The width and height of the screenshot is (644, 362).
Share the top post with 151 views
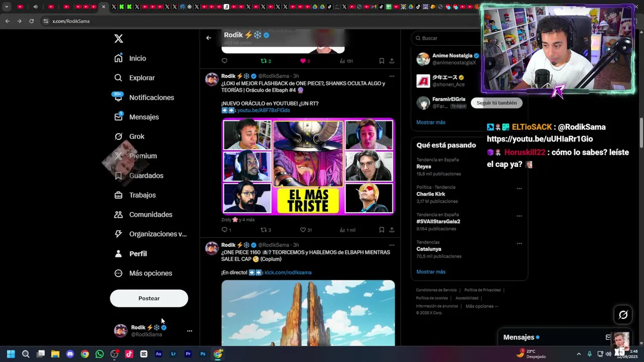click(x=391, y=61)
